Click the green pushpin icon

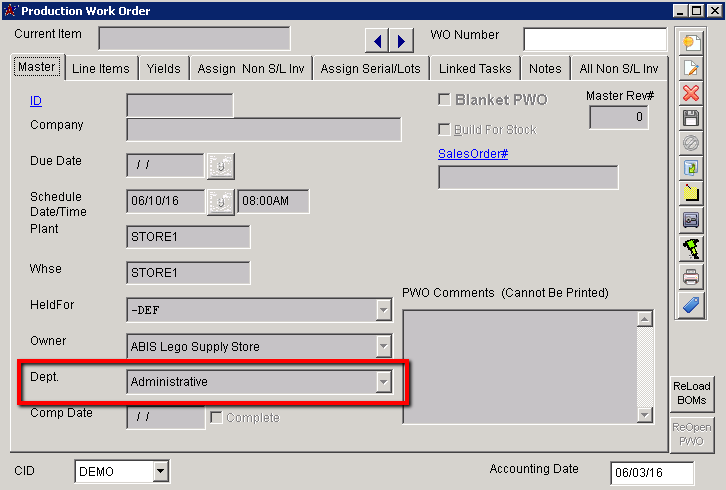691,248
